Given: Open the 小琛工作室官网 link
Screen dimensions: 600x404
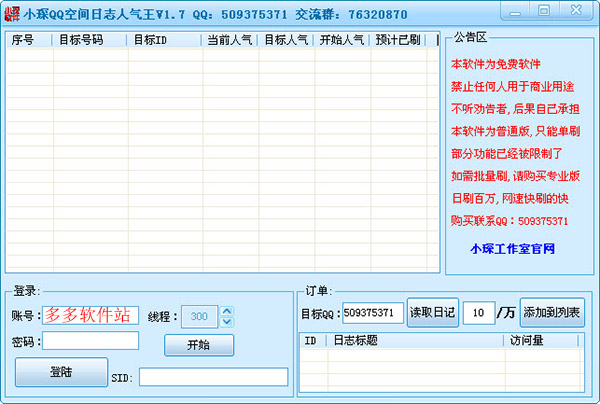Looking at the screenshot, I should coord(512,248).
